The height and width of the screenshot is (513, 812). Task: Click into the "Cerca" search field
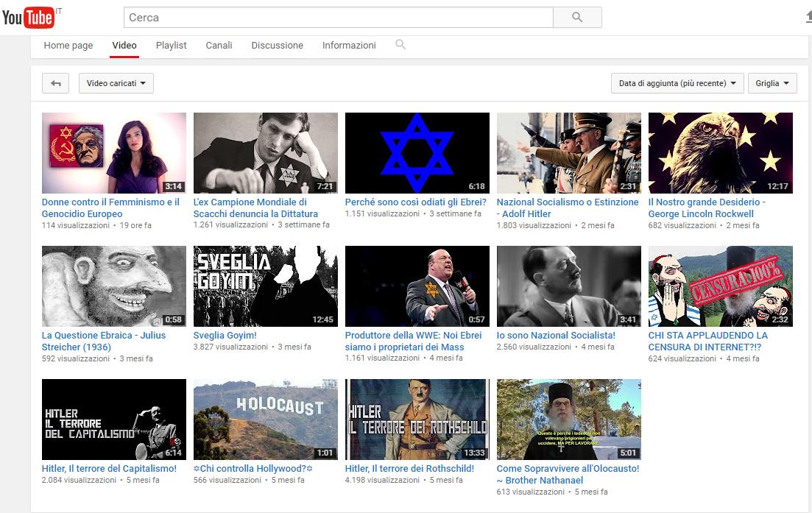[338, 18]
